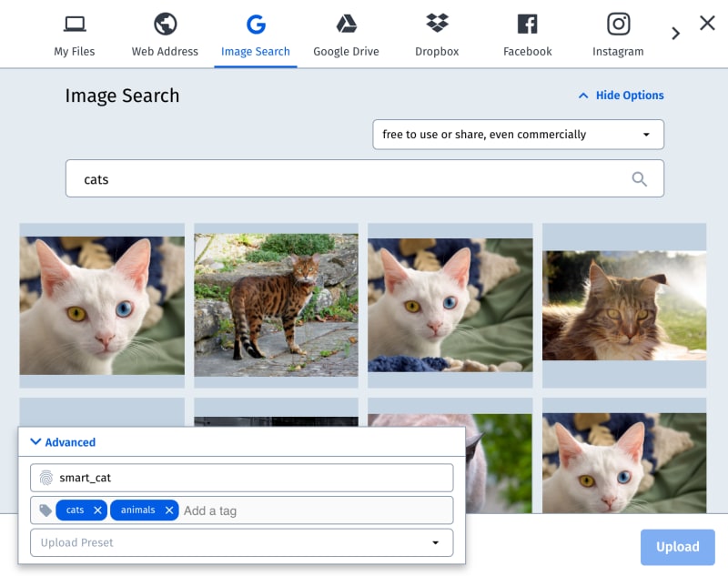Switch to My Files tab label
Viewport: 728px width, 576px height.
point(75,52)
